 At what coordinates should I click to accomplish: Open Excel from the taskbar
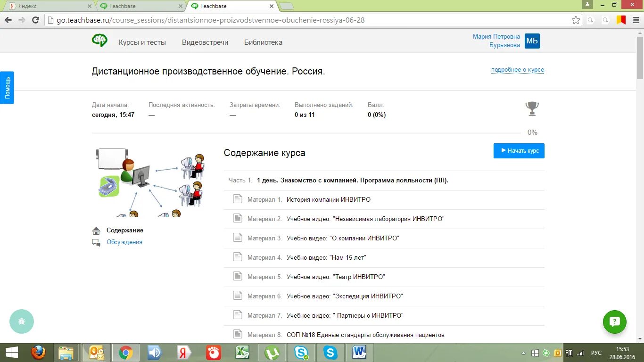pos(243,353)
